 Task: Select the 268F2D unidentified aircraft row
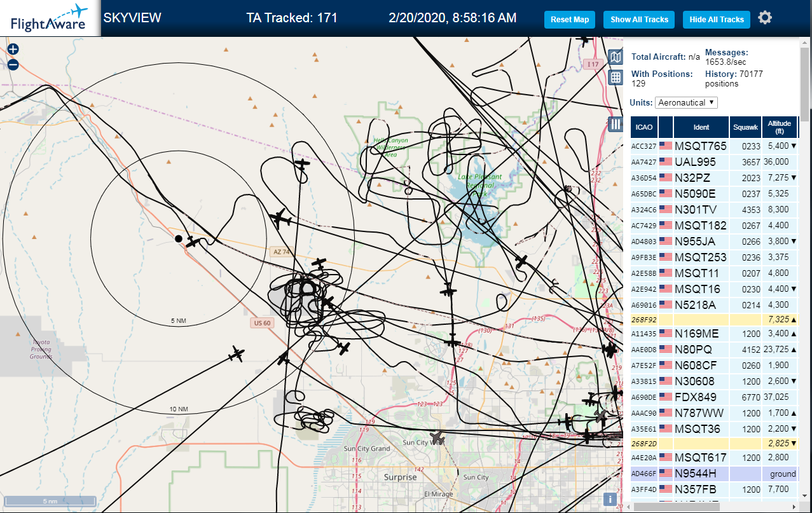(x=714, y=443)
